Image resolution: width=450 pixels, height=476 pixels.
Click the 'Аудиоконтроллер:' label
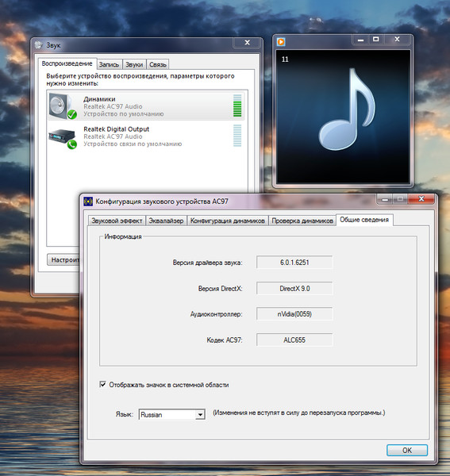216,314
